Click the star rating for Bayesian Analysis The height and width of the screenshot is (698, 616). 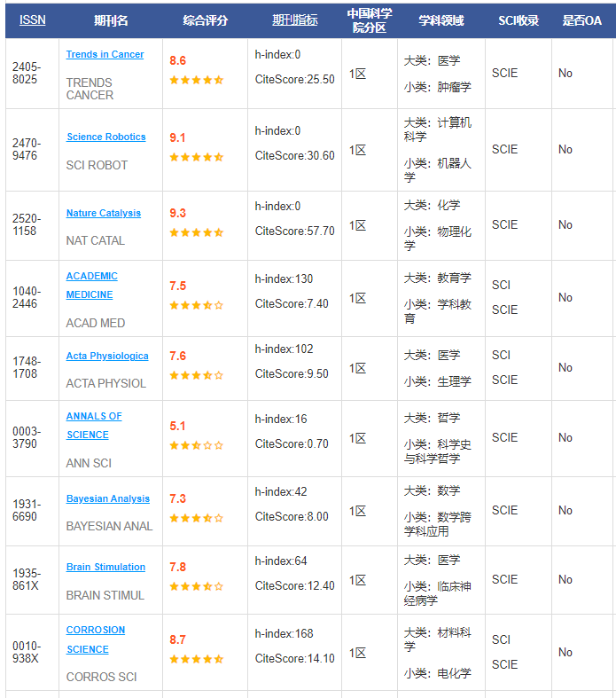point(196,518)
